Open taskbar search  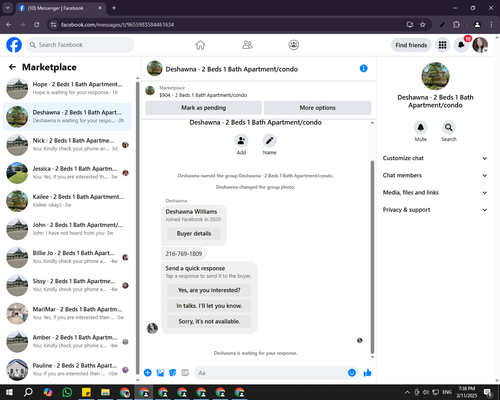coord(28,392)
